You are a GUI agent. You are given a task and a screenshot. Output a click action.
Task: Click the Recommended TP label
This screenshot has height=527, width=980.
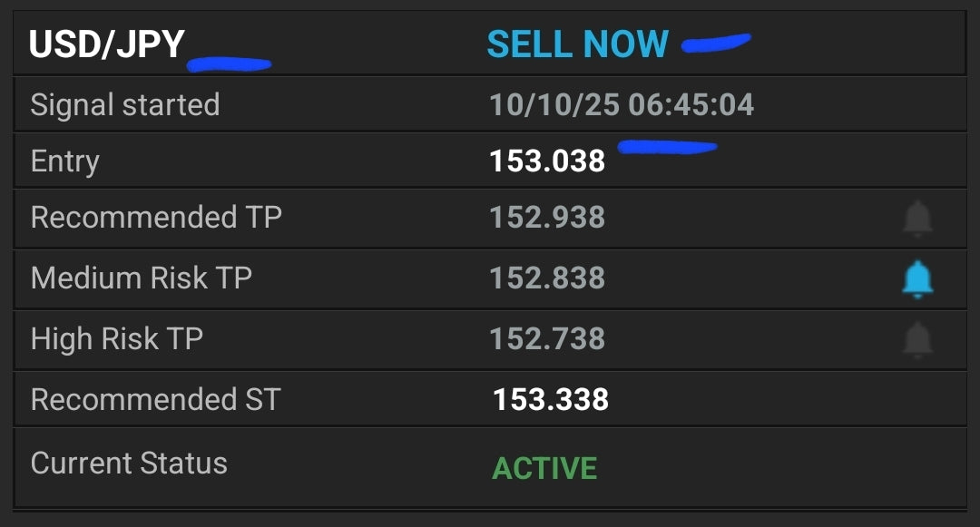click(156, 218)
